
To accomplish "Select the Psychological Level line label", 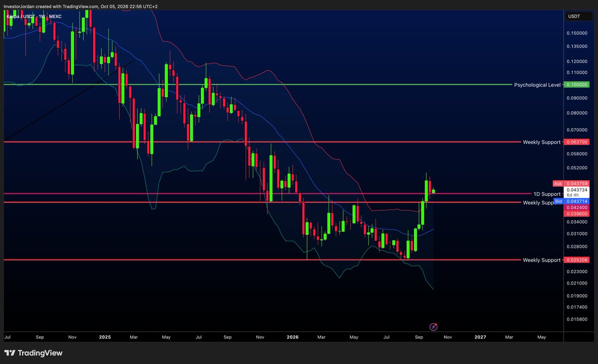I will 537,85.
